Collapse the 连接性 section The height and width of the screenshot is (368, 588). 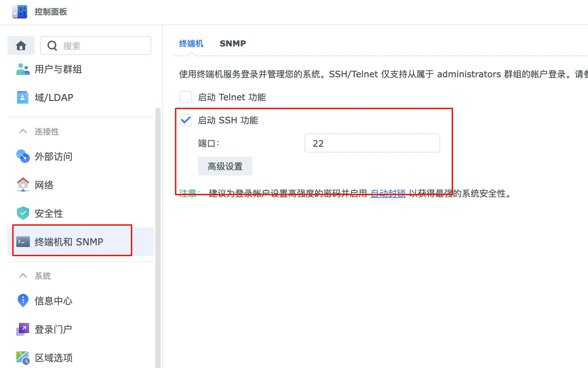23,131
